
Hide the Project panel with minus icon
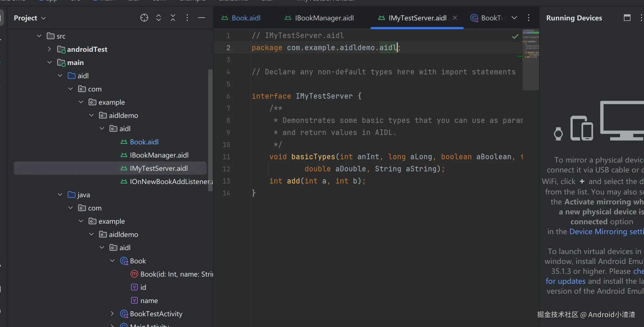click(x=201, y=18)
